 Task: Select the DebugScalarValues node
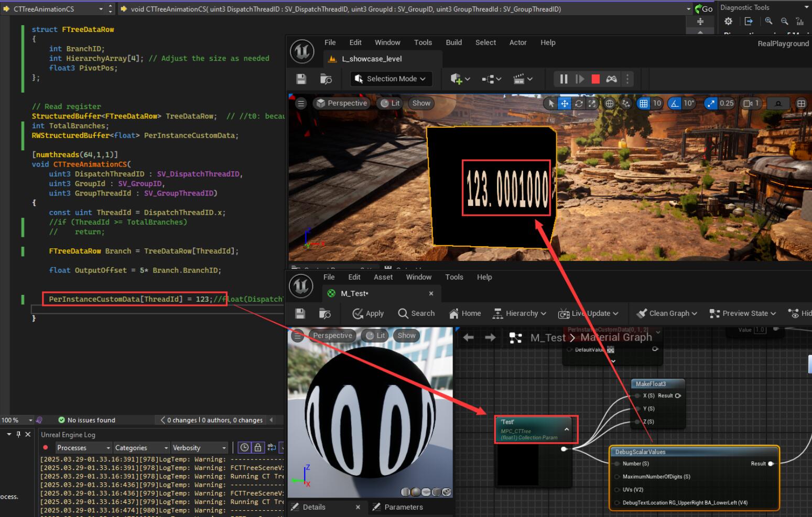click(x=695, y=452)
